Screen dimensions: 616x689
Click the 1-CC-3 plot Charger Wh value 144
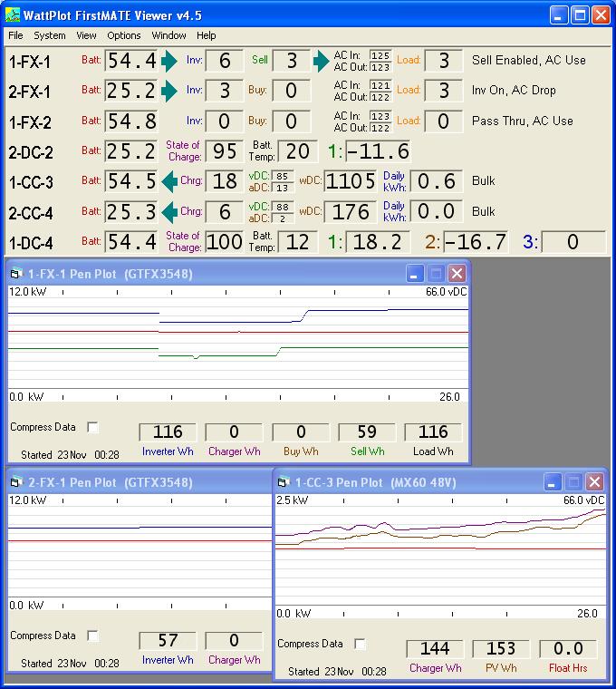(x=435, y=648)
